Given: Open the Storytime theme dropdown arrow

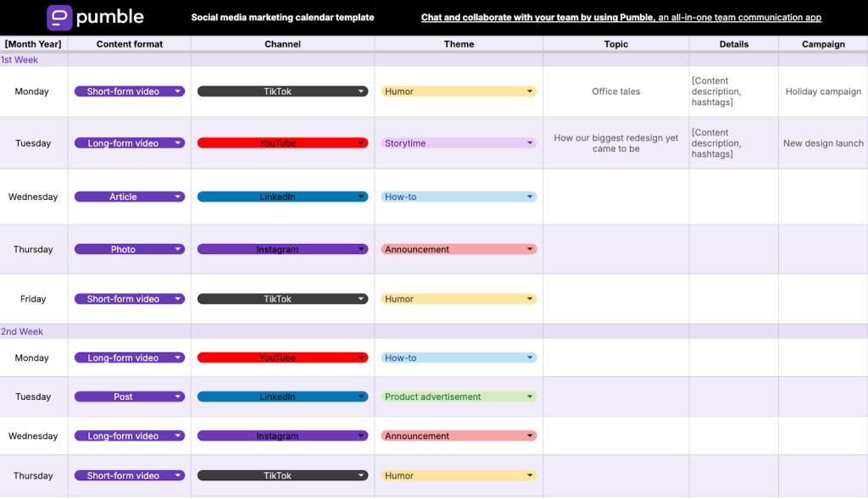Looking at the screenshot, I should click(x=530, y=142).
